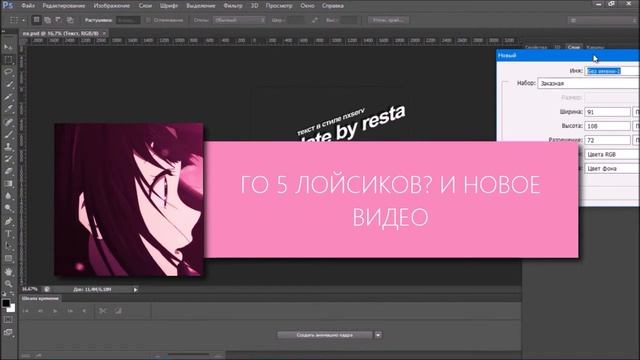Select the Pen tool
The image size is (640, 360).
(8, 221)
